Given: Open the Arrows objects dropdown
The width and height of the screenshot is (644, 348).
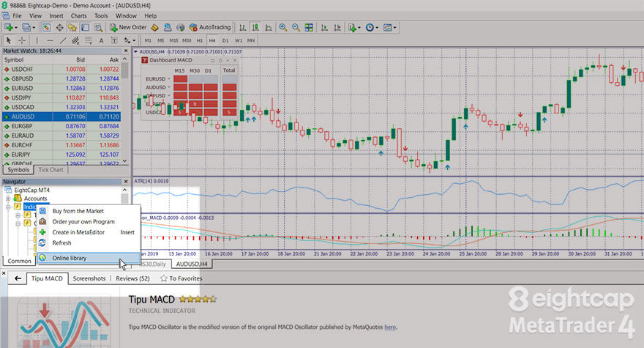Looking at the screenshot, I should pos(130,40).
